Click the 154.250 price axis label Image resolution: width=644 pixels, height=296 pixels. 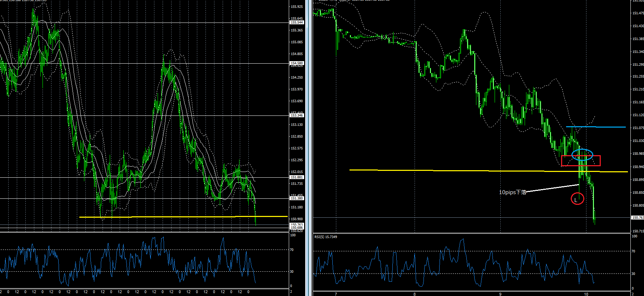pyautogui.click(x=297, y=77)
